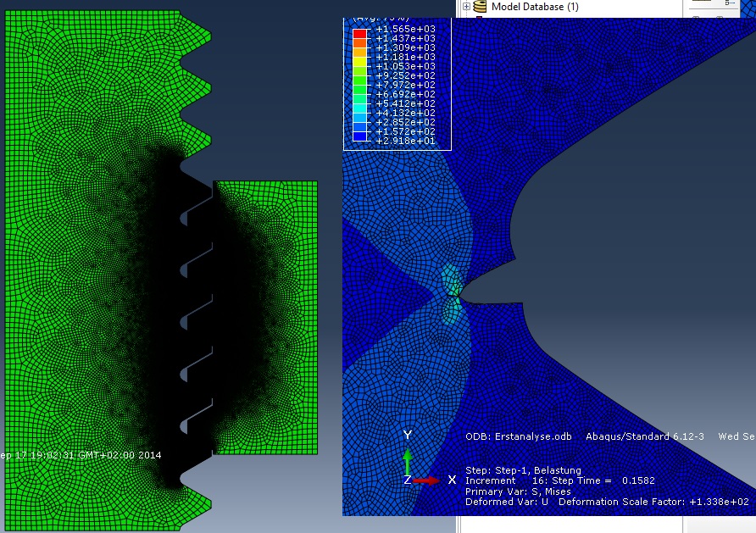Select the Model Database (1) label
The height and width of the screenshot is (533, 756).
pos(535,7)
